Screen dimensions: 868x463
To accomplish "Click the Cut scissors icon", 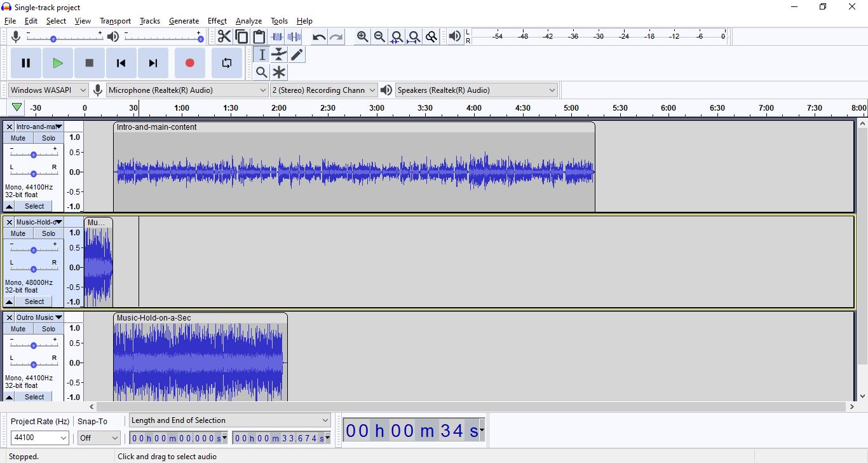I will pos(224,36).
